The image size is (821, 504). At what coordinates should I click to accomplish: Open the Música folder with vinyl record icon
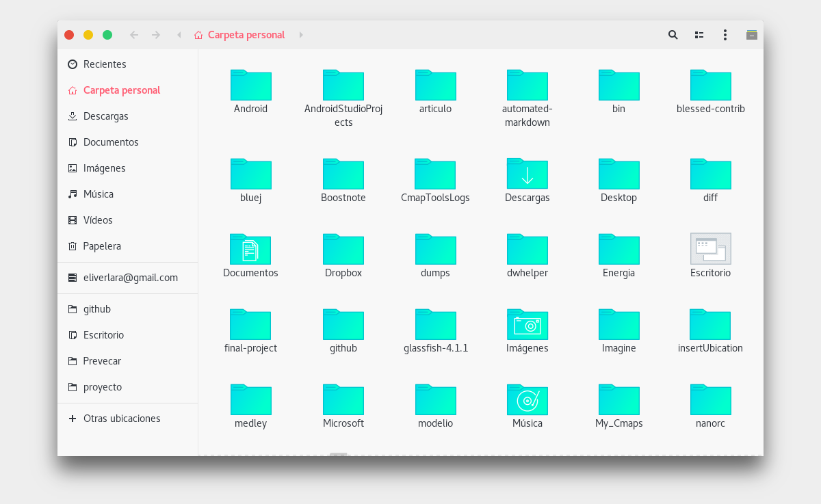coord(527,399)
